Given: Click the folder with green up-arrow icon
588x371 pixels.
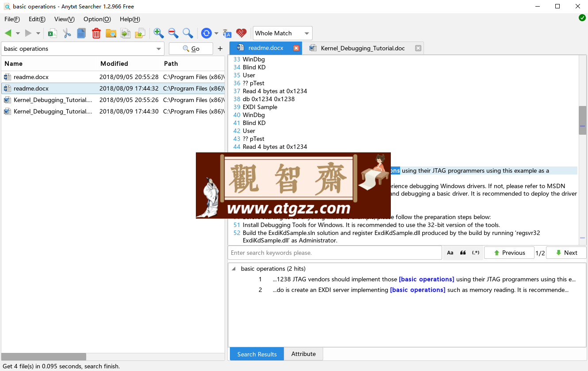Looking at the screenshot, I should point(140,33).
